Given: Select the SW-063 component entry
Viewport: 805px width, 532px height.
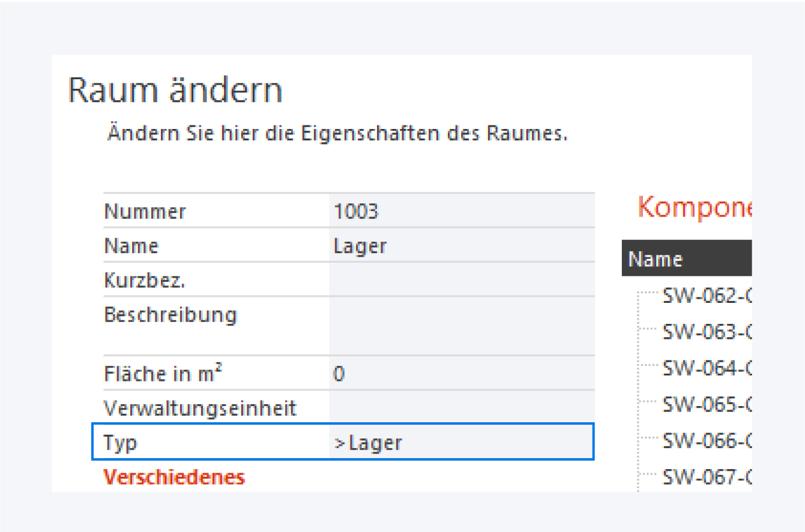Looking at the screenshot, I should pos(707,332).
